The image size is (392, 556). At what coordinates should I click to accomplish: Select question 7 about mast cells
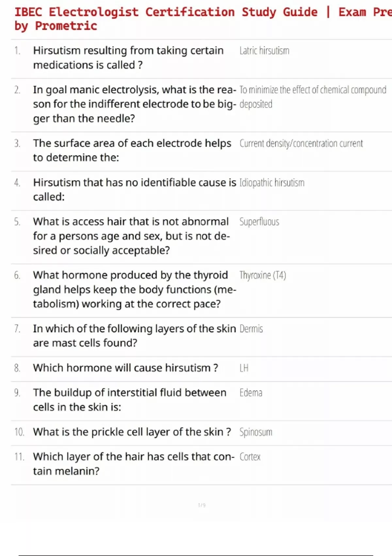pos(134,336)
